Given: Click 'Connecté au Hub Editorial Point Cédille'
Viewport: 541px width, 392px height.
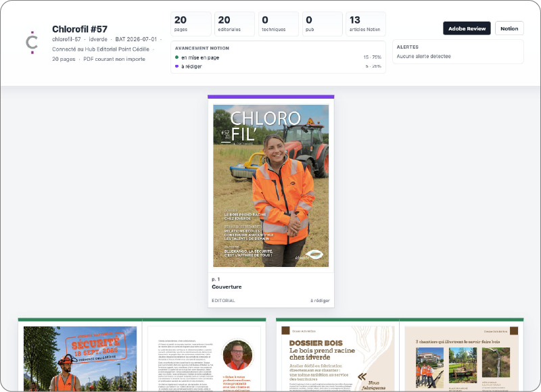Looking at the screenshot, I should (x=101, y=49).
